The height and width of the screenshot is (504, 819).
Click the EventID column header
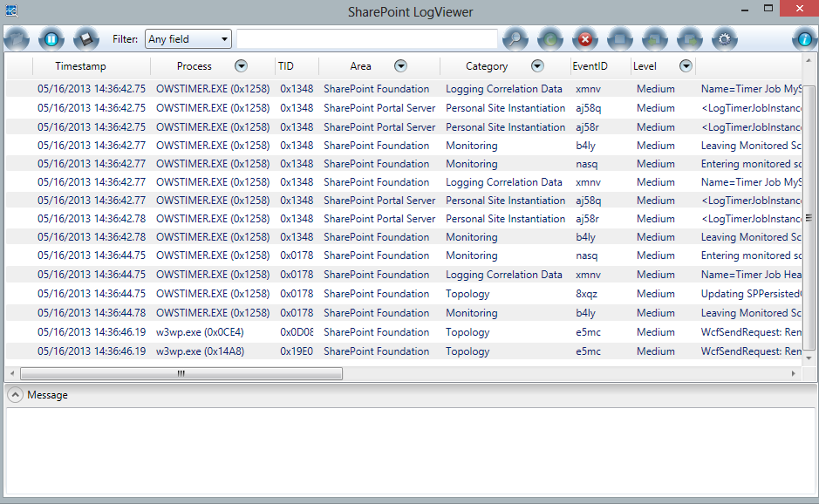click(590, 66)
